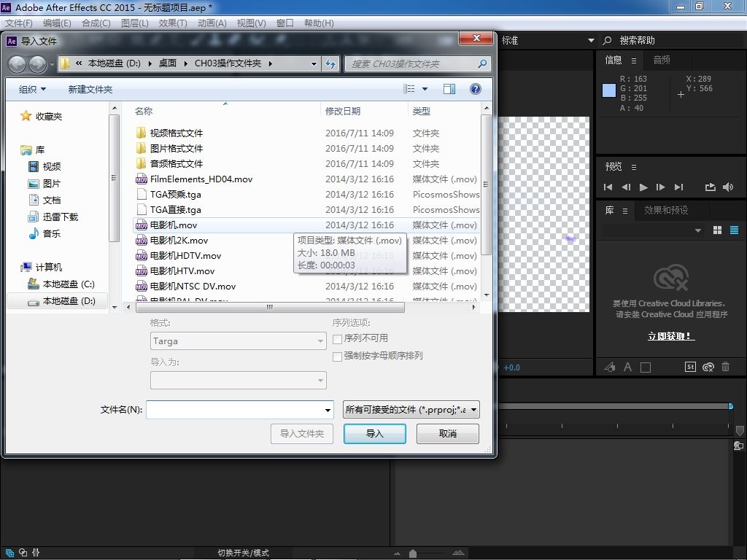Click the search magnifier in dialog
This screenshot has height=560, width=747.
coord(482,63)
